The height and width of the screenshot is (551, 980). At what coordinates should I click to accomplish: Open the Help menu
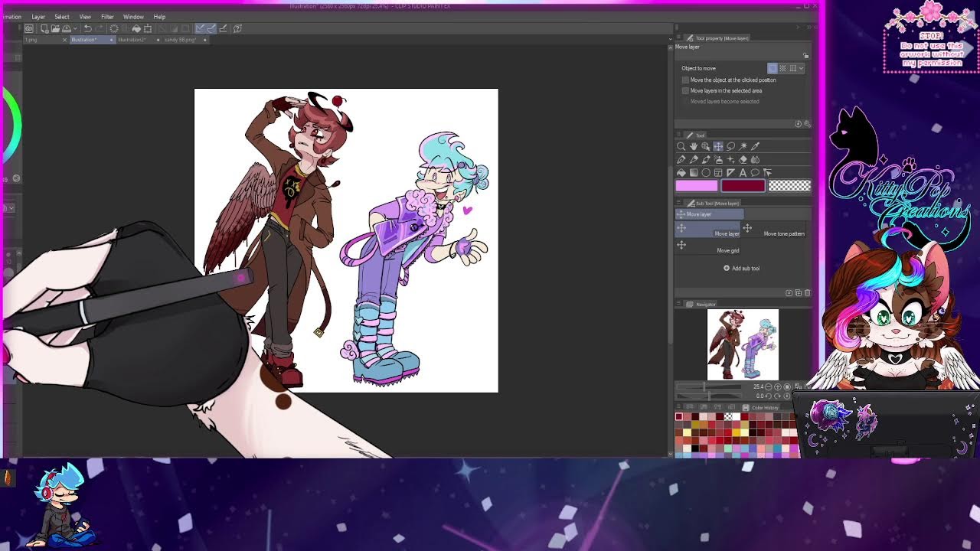tap(159, 16)
